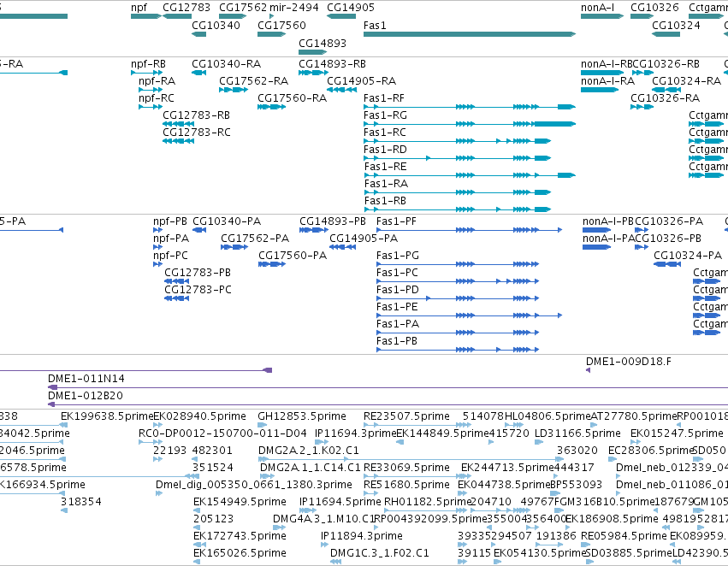
Task: Click the npf-PB protein label
Action: pos(170,221)
